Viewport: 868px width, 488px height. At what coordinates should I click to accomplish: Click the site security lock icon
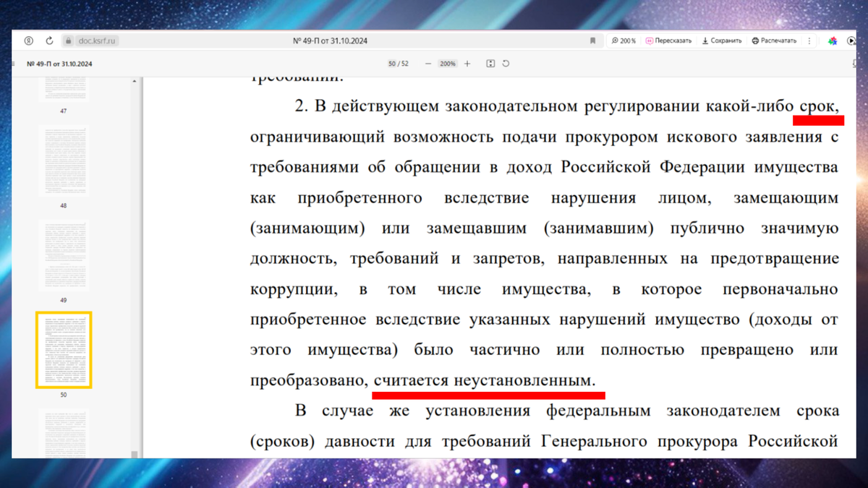(x=69, y=41)
